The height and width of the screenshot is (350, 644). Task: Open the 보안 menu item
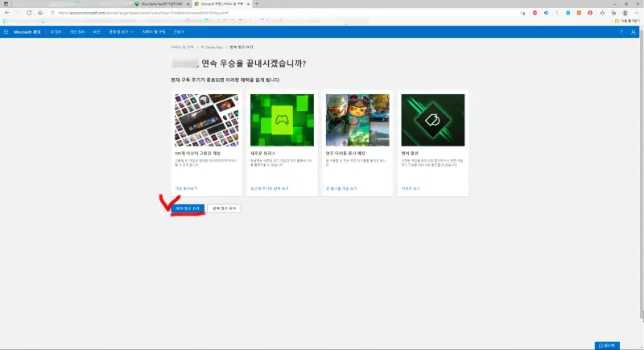[x=97, y=32]
